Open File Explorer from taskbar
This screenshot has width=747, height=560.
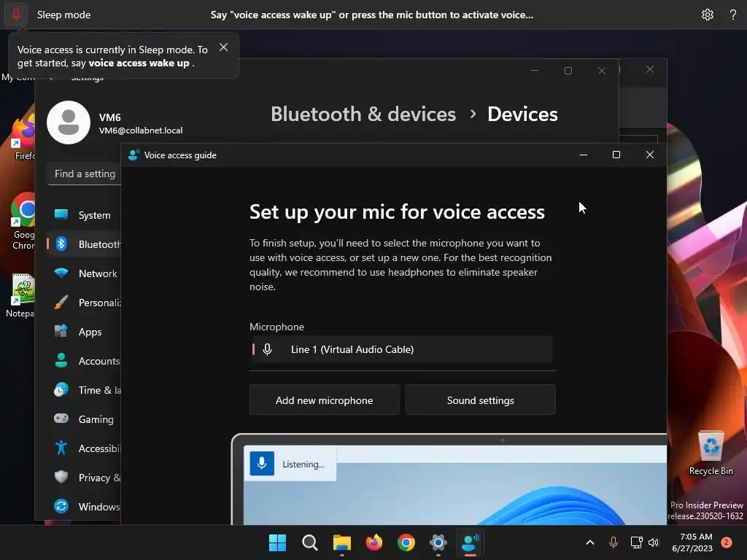(341, 542)
